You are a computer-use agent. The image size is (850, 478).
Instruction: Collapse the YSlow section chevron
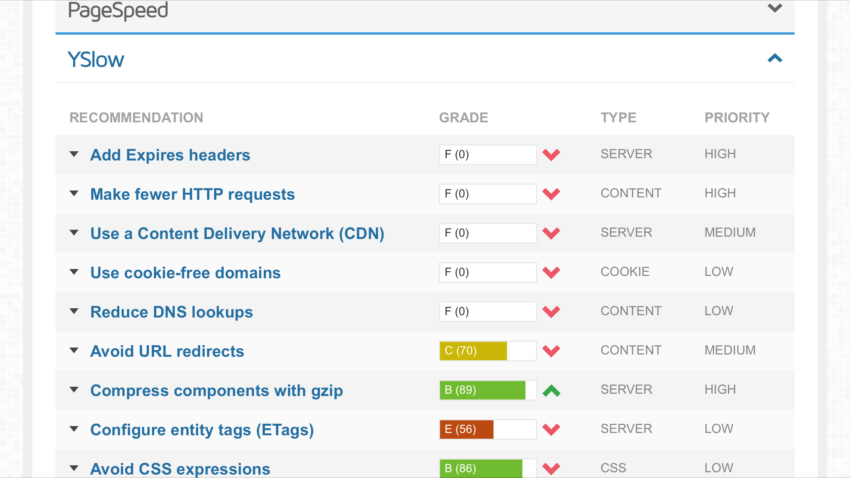pos(775,58)
